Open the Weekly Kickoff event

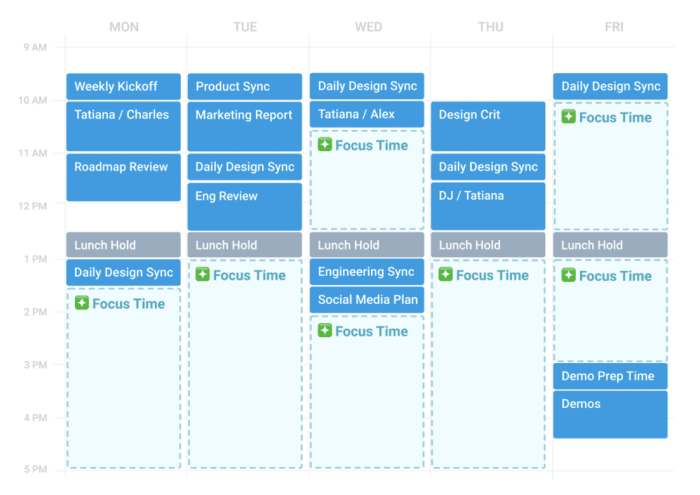[x=124, y=87]
